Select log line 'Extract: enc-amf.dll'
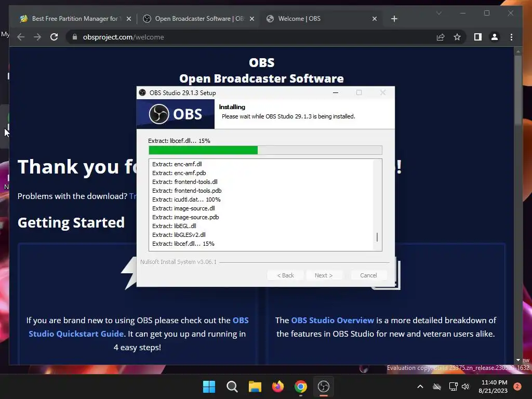 (x=177, y=164)
